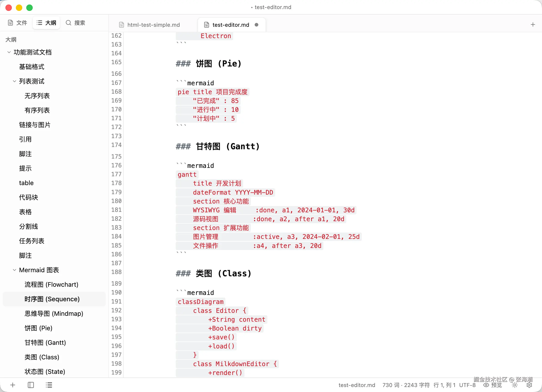542x392 pixels.
Task: Open the 文件 files panel
Action: tap(17, 23)
